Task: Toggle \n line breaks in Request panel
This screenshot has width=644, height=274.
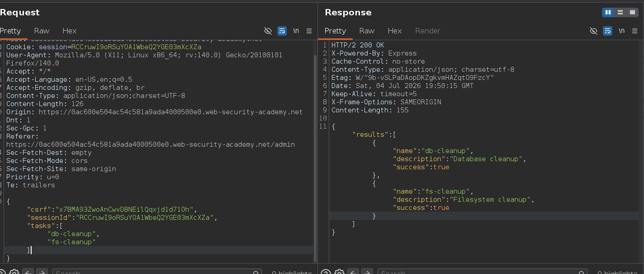Action: [296, 31]
